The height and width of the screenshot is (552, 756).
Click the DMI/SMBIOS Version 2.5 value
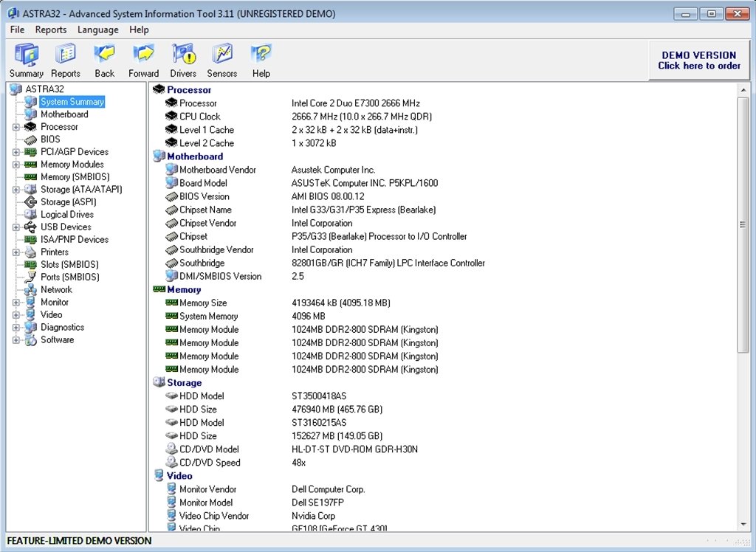(x=298, y=276)
